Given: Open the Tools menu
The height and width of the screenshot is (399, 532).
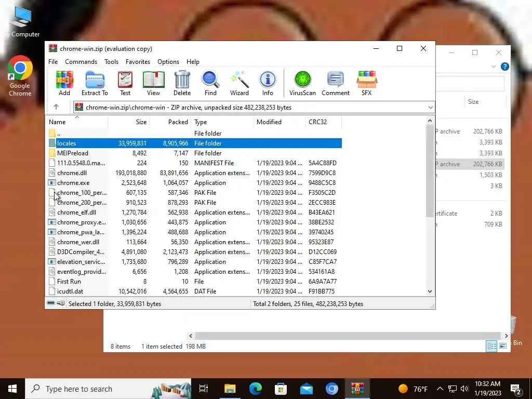Looking at the screenshot, I should (x=111, y=62).
